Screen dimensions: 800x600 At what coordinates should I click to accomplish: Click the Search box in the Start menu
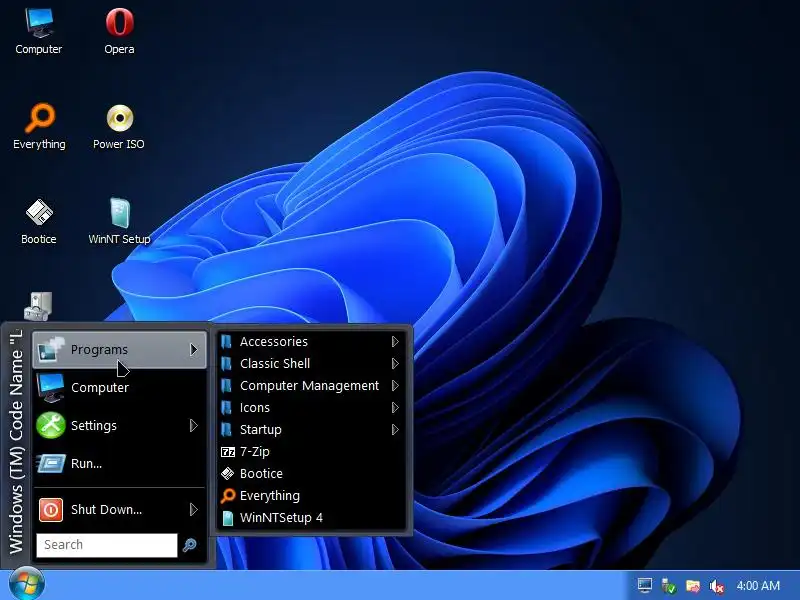coord(107,545)
